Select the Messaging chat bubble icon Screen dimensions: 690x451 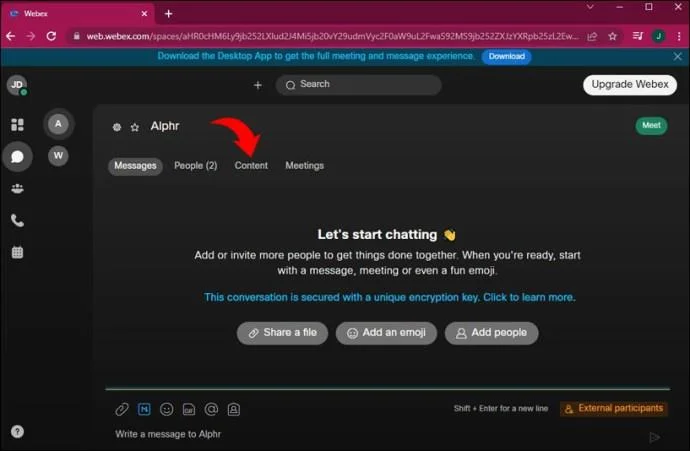[x=17, y=157]
